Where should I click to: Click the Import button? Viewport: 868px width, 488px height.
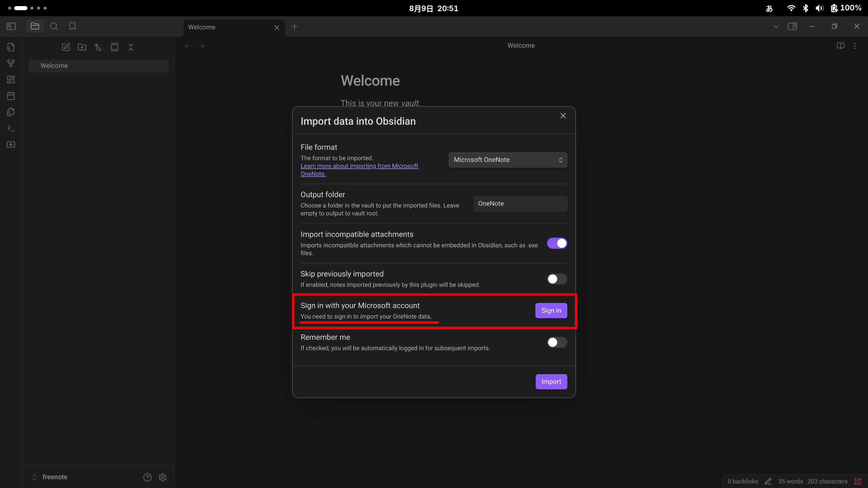click(551, 382)
